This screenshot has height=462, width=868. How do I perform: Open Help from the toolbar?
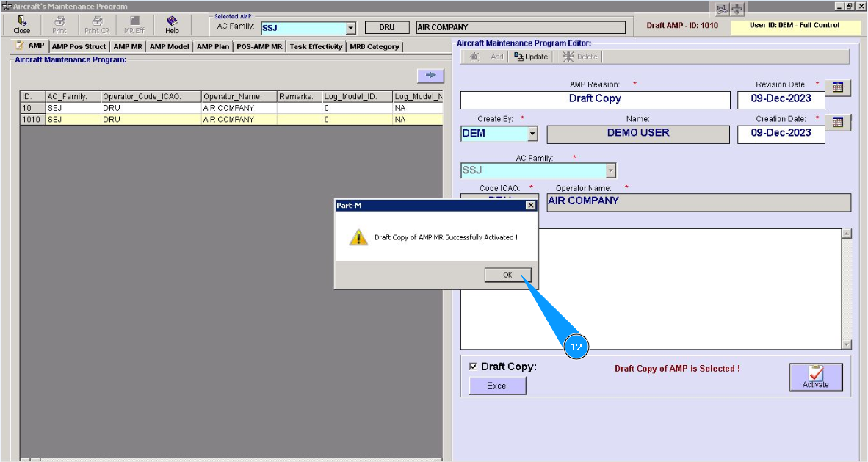coord(172,25)
